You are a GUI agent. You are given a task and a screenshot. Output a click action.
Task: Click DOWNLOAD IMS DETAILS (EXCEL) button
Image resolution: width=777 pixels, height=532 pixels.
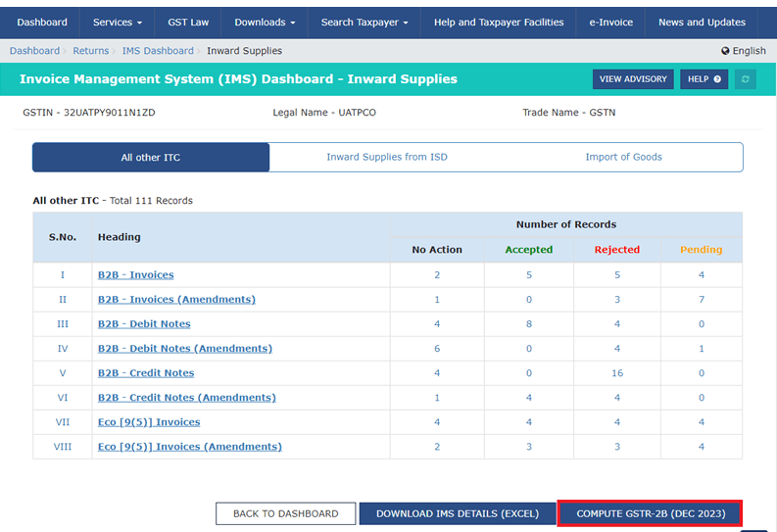coord(458,513)
